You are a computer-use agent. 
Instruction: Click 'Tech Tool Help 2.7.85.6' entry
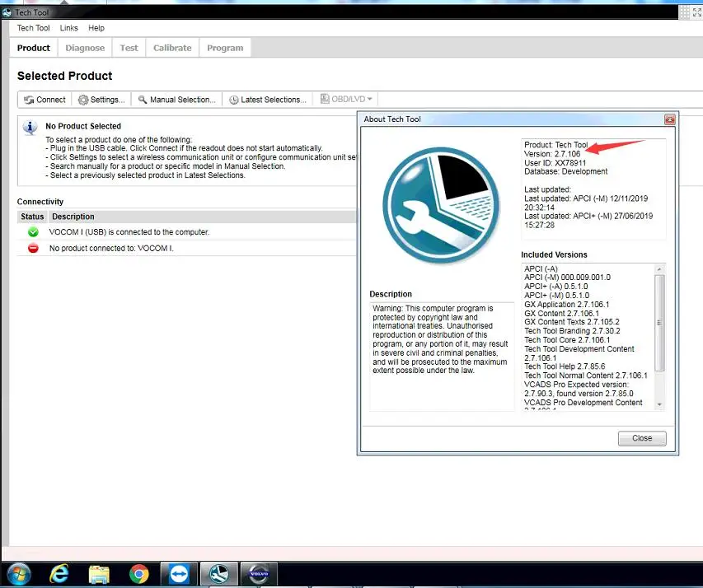pos(565,366)
